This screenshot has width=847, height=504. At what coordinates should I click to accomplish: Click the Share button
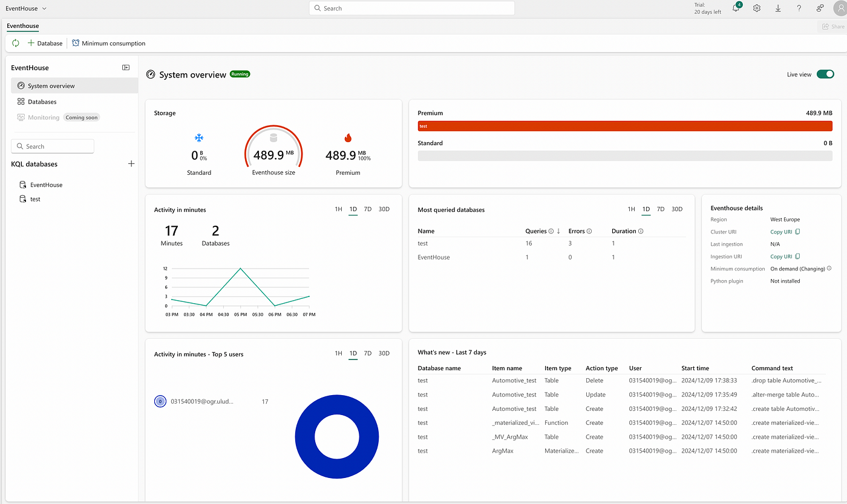coord(833,27)
